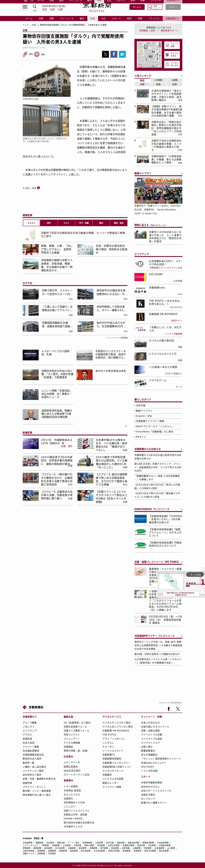Open ONBUSINESS プレスリリース section arrow

(x=181, y=509)
